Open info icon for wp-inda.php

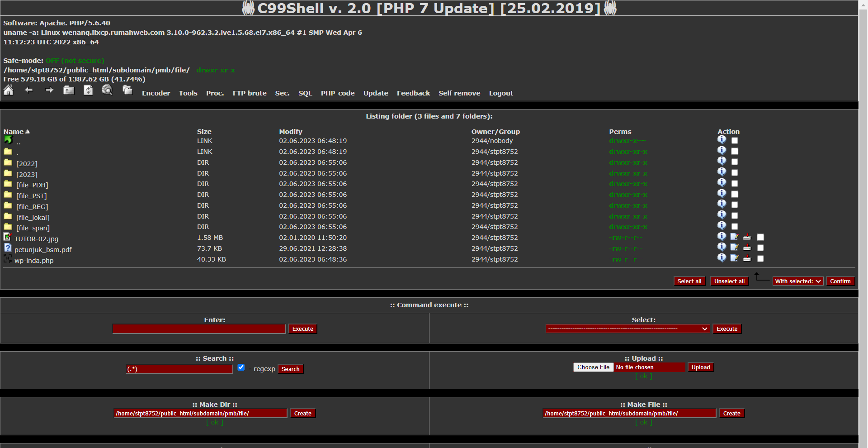tap(722, 257)
